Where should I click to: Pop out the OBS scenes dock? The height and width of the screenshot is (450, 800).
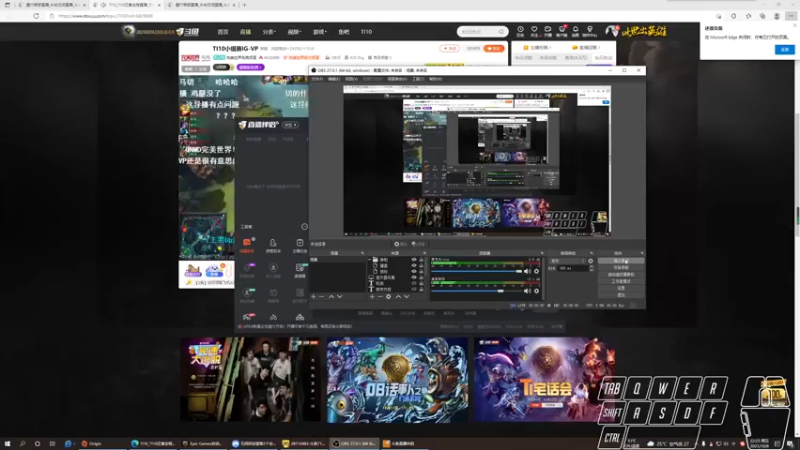pyautogui.click(x=363, y=253)
